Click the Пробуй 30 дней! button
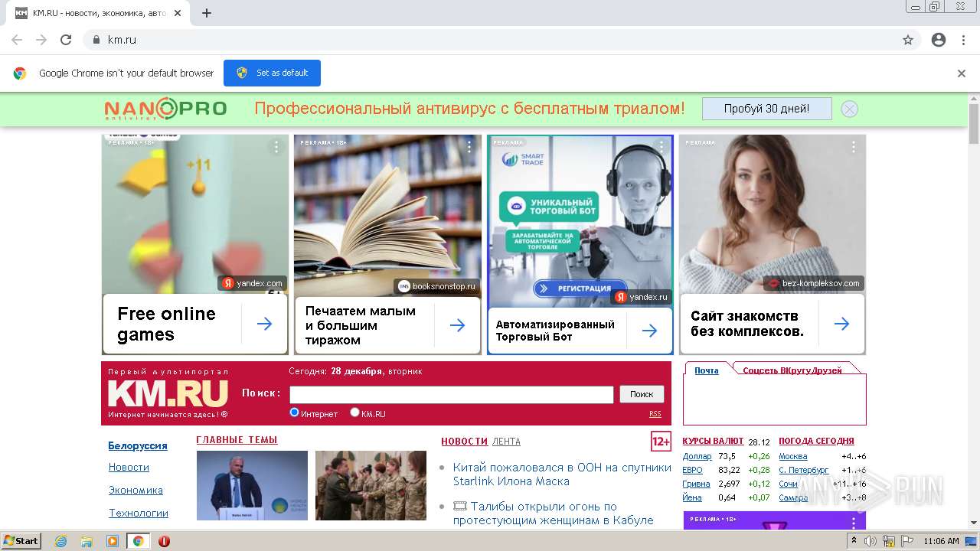The image size is (980, 551). click(766, 109)
